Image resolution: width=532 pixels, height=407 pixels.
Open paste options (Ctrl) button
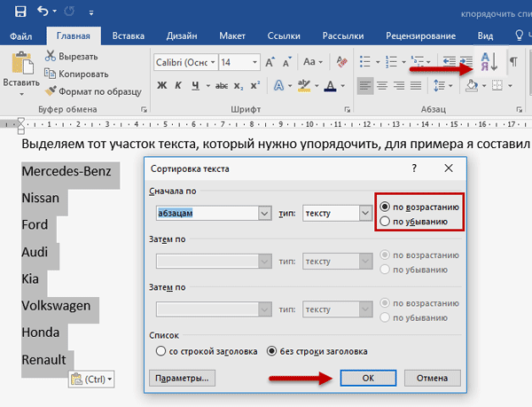[91, 379]
